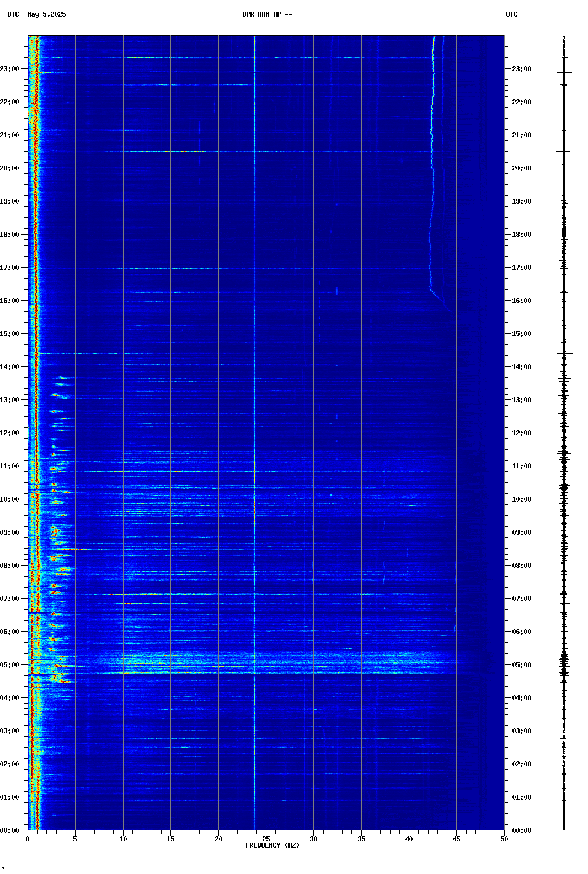The height and width of the screenshot is (874, 588).
Task: Click the 18:00 label on the right time axis
Action: [521, 235]
